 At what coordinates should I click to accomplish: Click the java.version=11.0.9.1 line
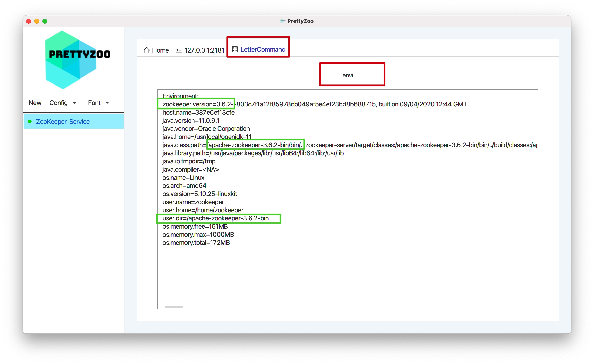(191, 121)
